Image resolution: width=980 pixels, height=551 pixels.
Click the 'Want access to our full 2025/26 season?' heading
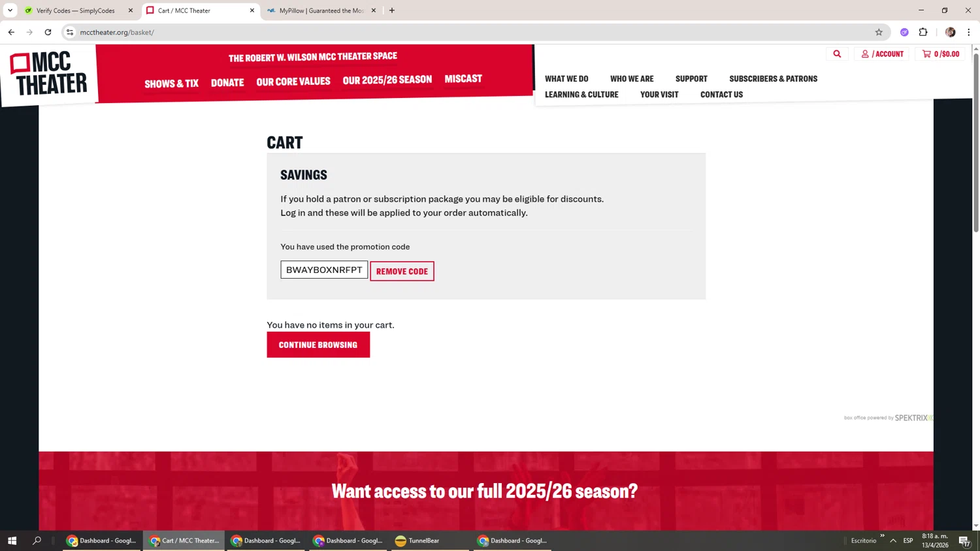point(485,491)
